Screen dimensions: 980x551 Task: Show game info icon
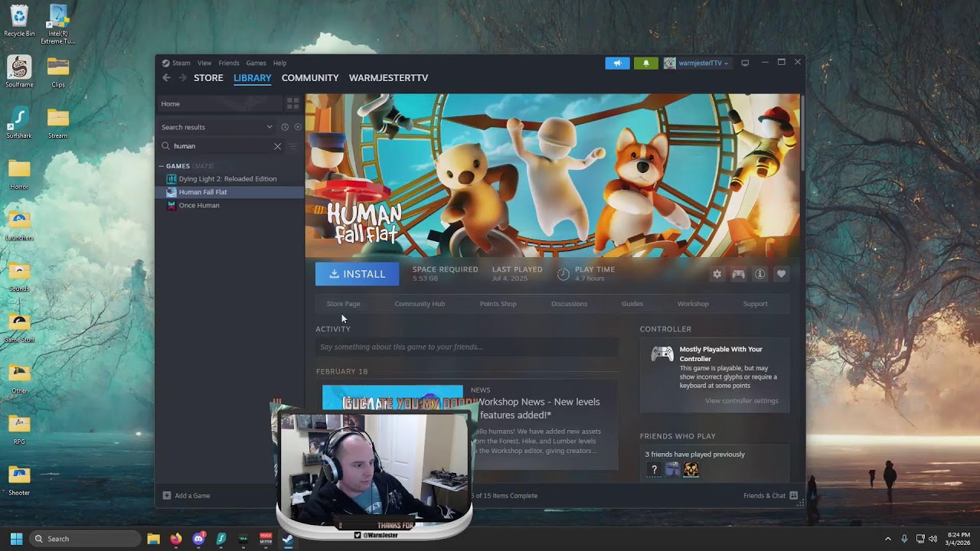point(759,274)
